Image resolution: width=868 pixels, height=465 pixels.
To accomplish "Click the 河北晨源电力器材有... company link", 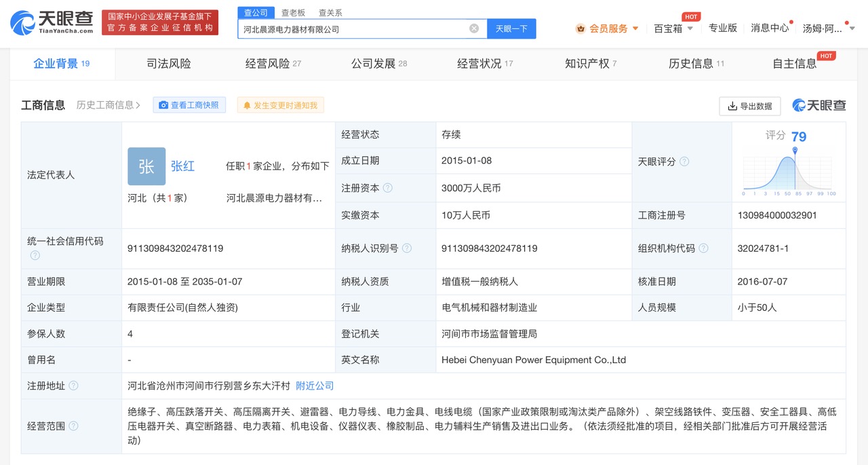I will pyautogui.click(x=274, y=198).
